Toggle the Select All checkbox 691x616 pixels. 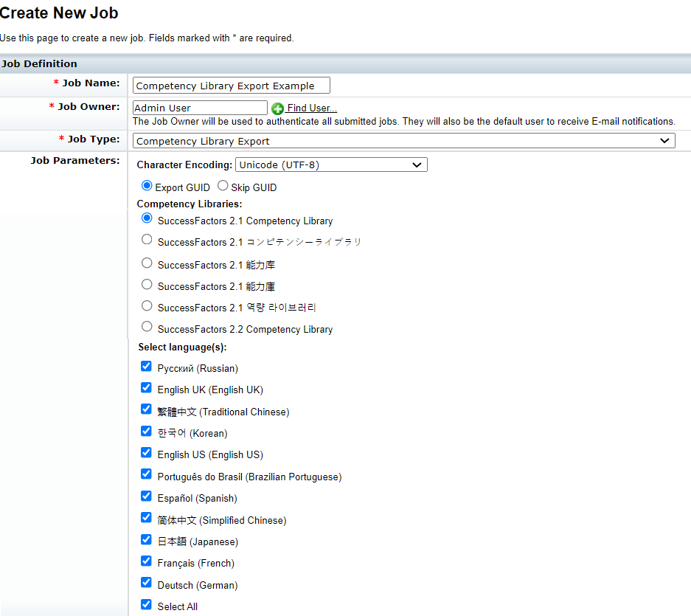coord(146,604)
